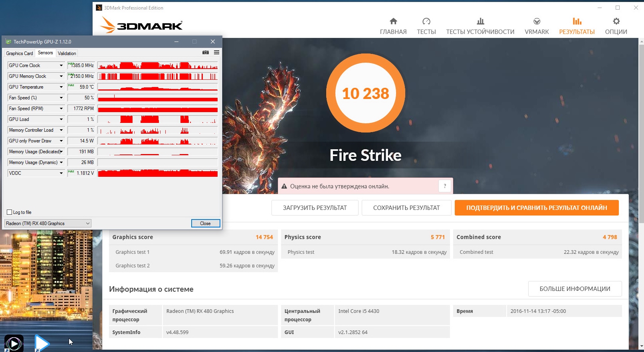The height and width of the screenshot is (352, 644).
Task: Expand VDDC sensor dropdown
Action: (61, 173)
